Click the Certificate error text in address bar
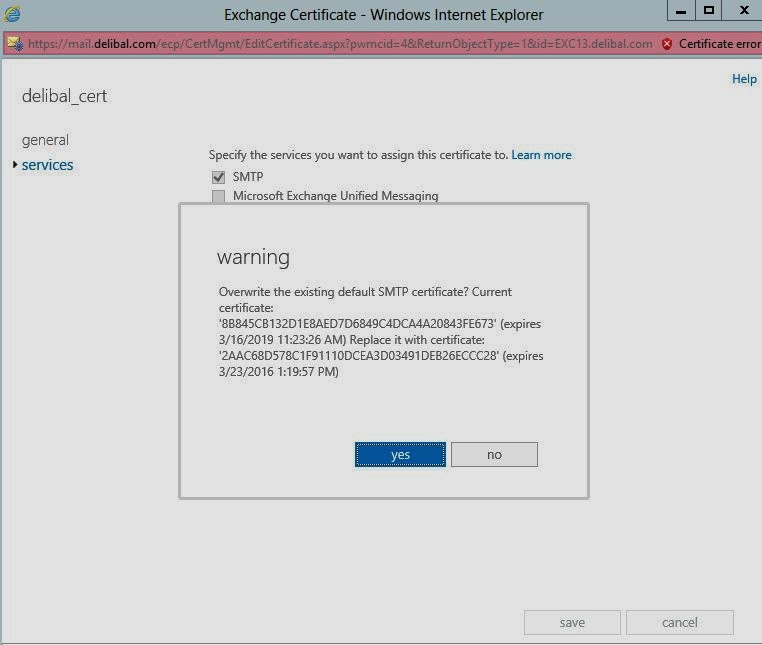The width and height of the screenshot is (762, 645). pyautogui.click(x=719, y=44)
